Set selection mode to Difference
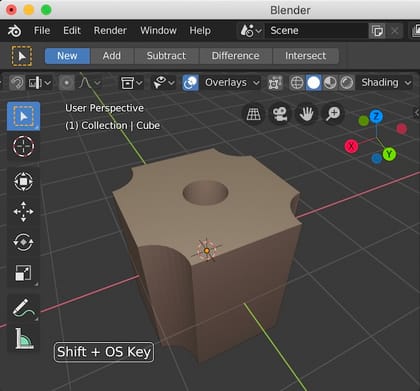The width and height of the screenshot is (420, 391). (235, 56)
